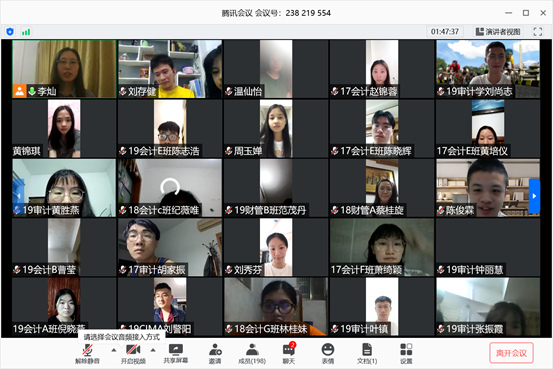553x369 pixels.
Task: Open the invite participants icon
Action: 215,350
